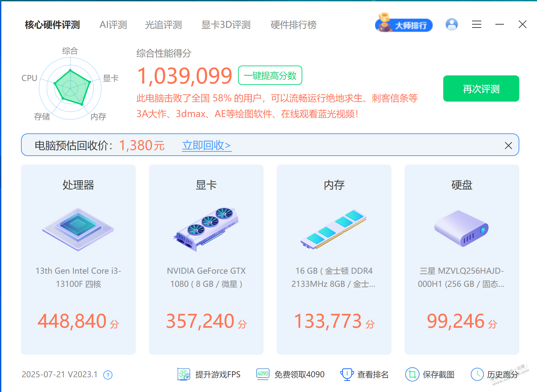Open 查看排名 label
The image size is (537, 392).
click(373, 374)
